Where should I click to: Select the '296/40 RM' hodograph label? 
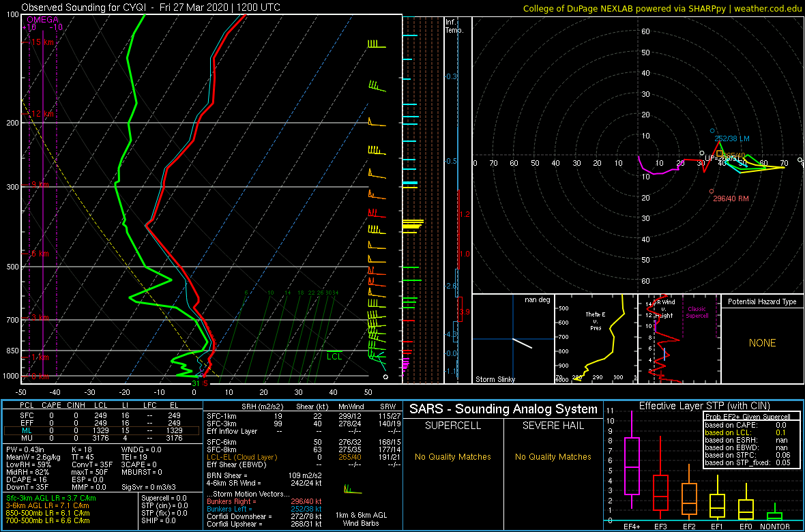[730, 198]
